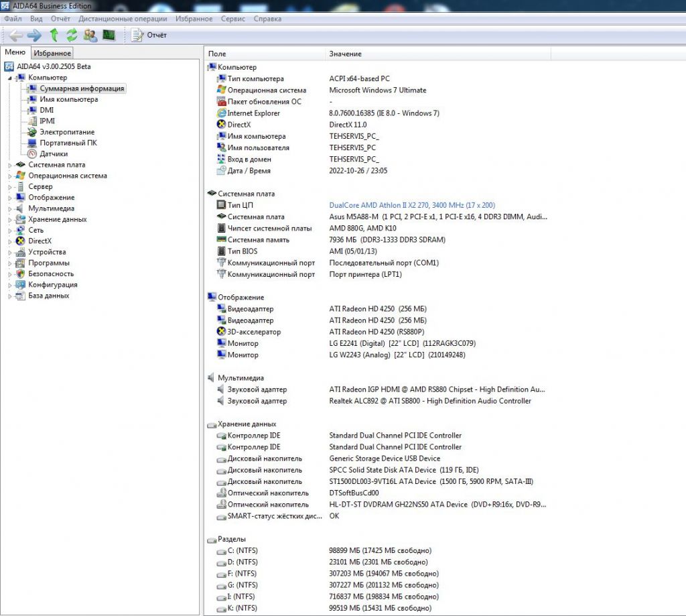Click the Back navigation arrow

coord(16,35)
